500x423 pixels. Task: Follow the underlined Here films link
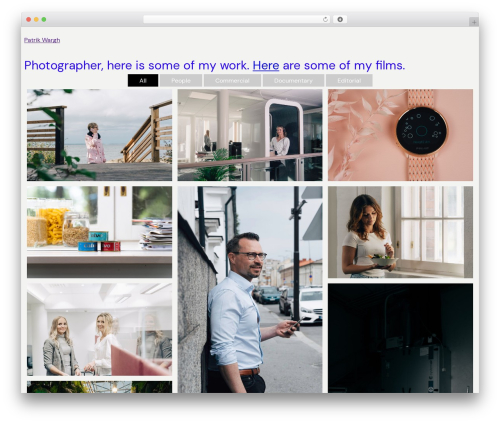coord(266,65)
